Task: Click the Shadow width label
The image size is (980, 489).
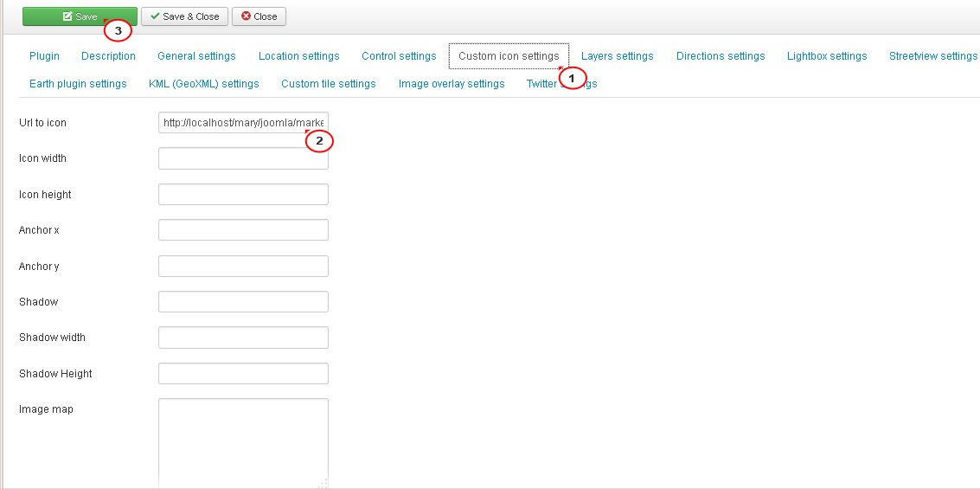Action: pos(52,337)
